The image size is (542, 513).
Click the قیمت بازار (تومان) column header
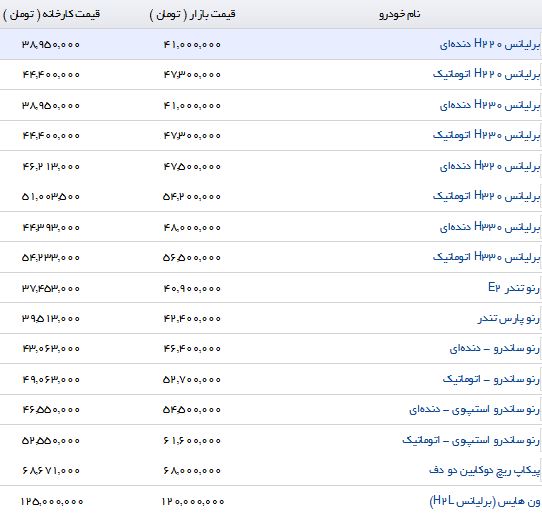pos(193,15)
